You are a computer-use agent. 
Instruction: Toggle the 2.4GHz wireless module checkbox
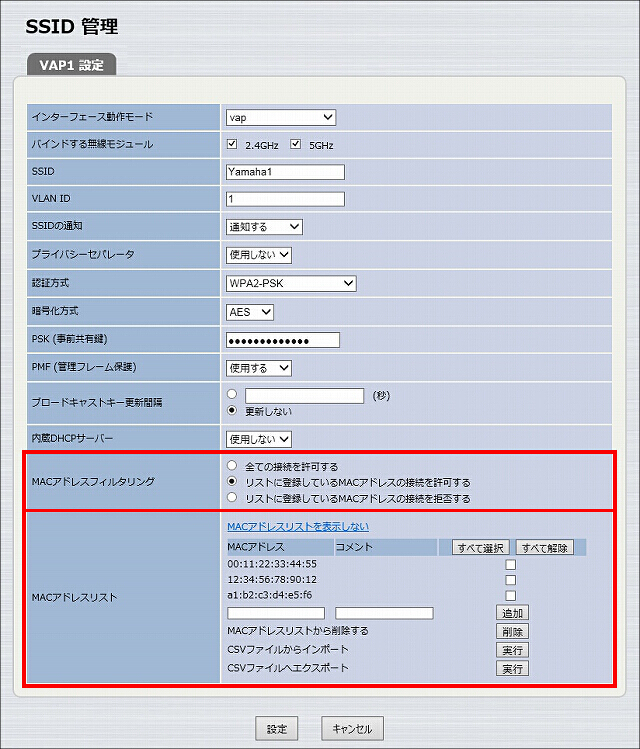[232, 144]
